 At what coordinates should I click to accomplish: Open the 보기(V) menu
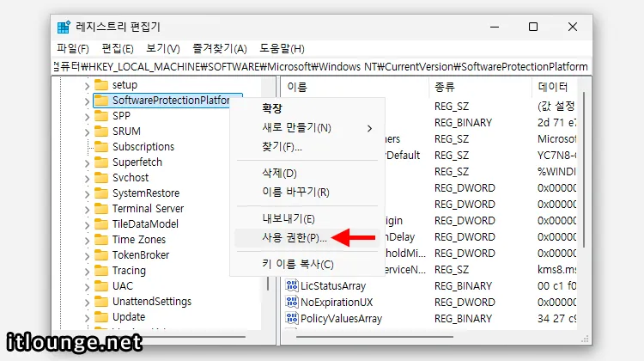click(x=163, y=49)
